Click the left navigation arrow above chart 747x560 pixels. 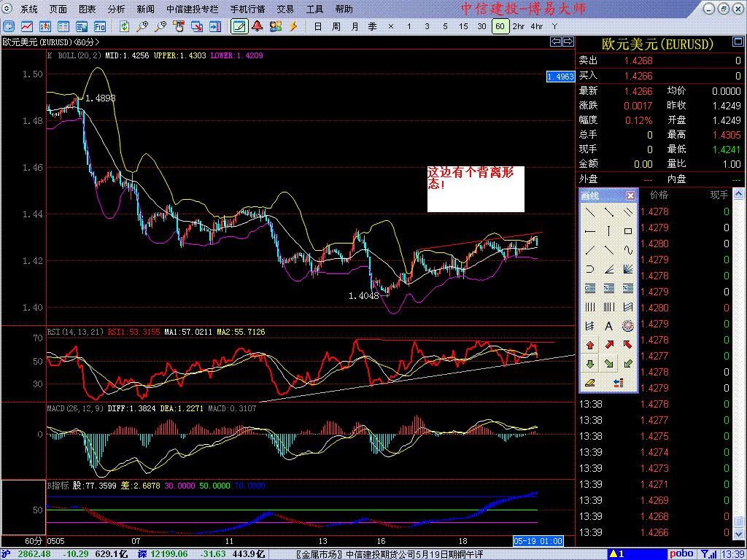pos(556,42)
